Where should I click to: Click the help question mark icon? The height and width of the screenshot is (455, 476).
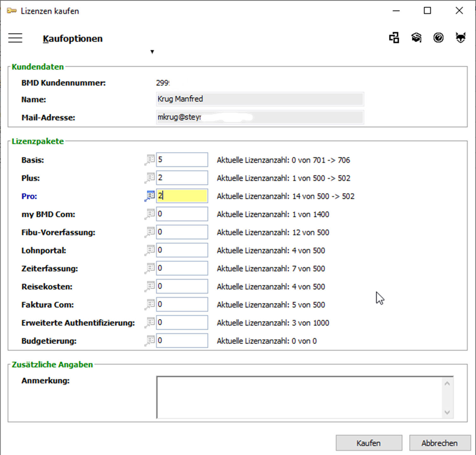[x=438, y=38]
